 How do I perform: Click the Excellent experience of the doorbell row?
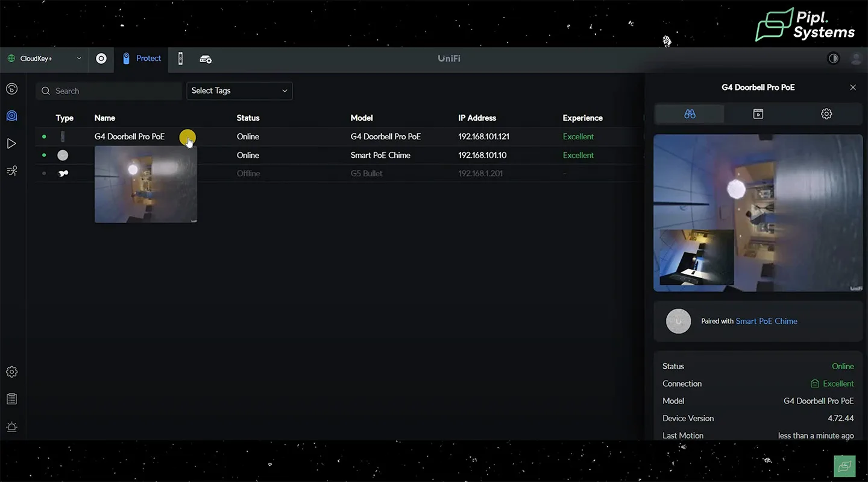point(578,136)
